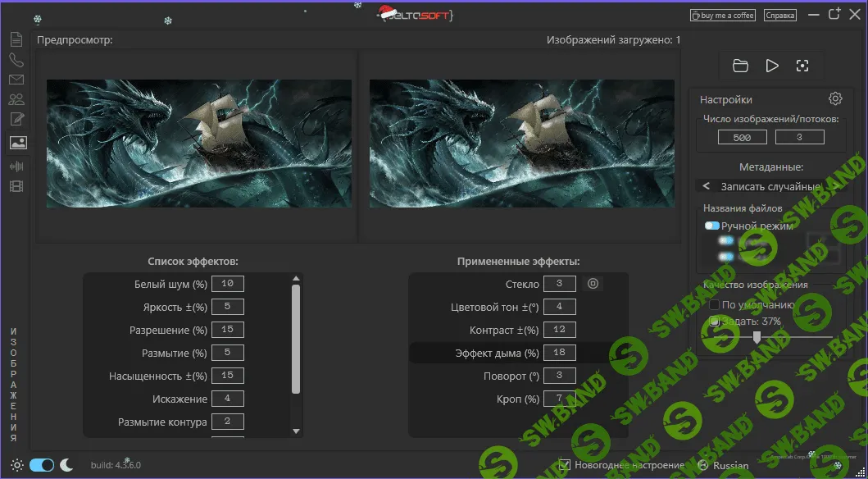Open the document section in sidebar

tap(16, 40)
